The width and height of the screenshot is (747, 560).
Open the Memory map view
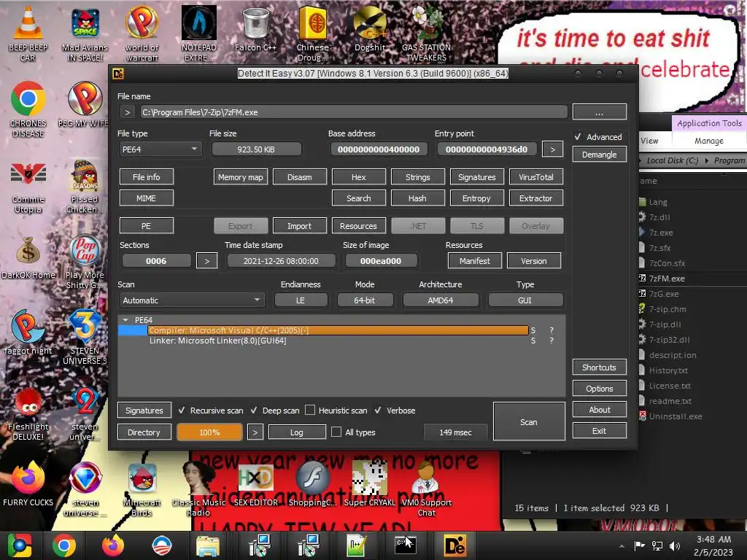241,177
